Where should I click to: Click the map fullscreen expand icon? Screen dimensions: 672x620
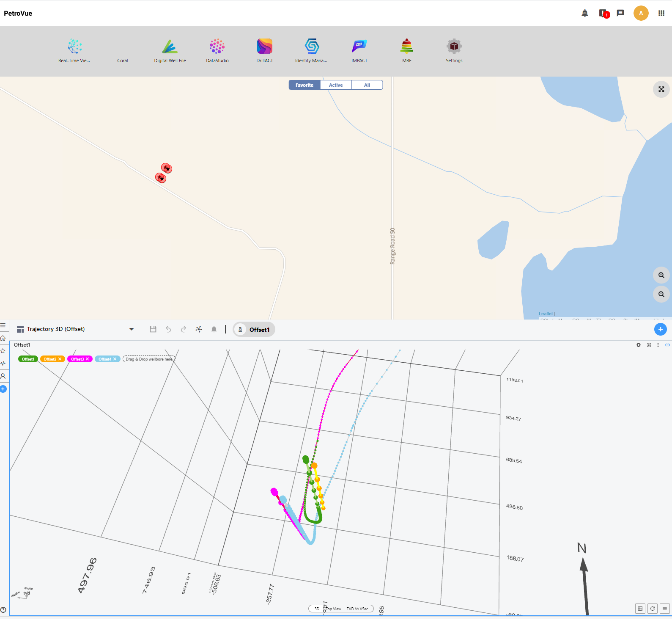(661, 89)
